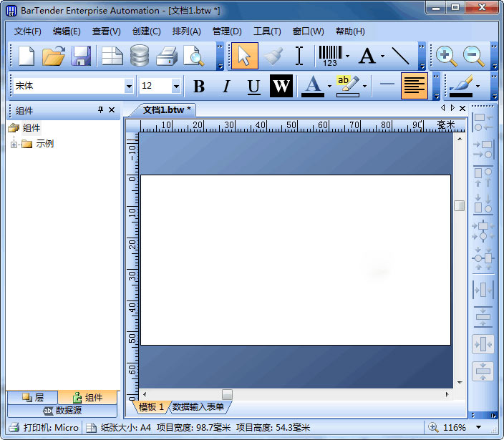Click vertical scrollbar down arrow
This screenshot has width=504, height=440.
[x=460, y=383]
